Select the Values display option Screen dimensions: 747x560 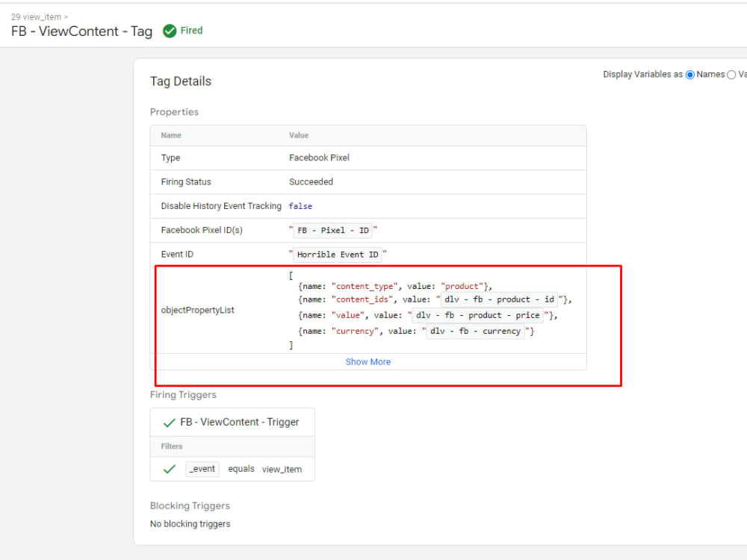click(733, 74)
